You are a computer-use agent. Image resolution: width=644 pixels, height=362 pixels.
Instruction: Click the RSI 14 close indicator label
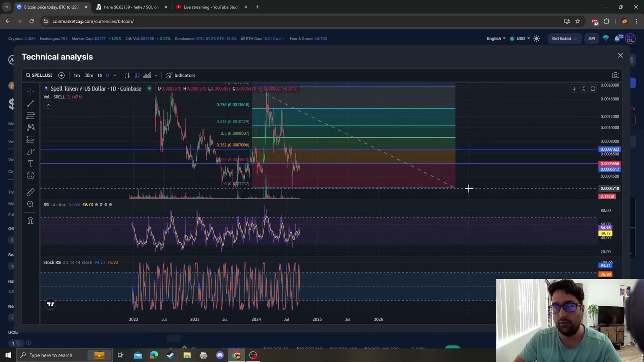(x=55, y=205)
